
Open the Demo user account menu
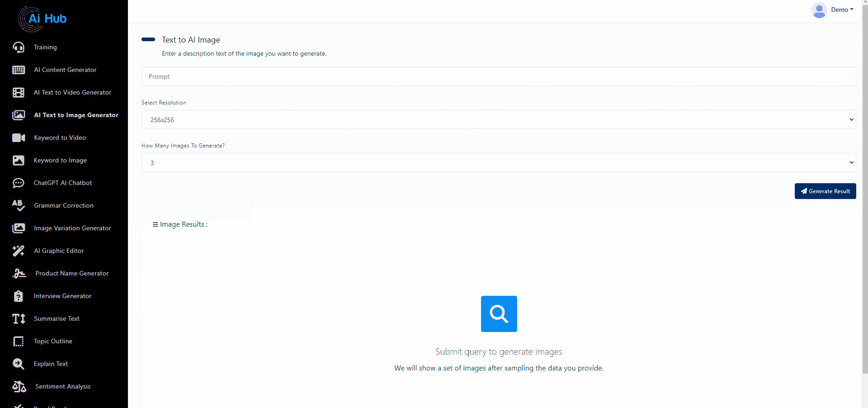pyautogui.click(x=833, y=9)
